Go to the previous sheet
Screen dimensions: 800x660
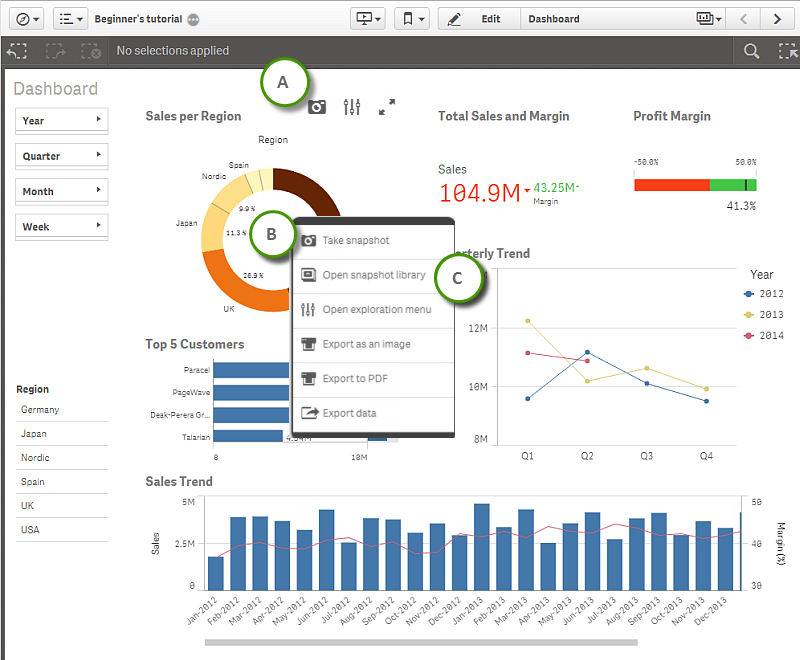click(x=743, y=19)
